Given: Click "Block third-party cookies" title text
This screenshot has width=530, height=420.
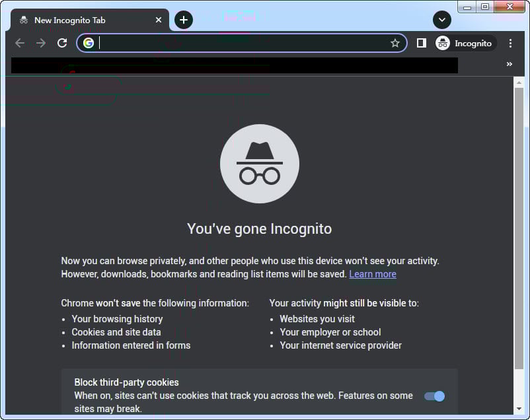Looking at the screenshot, I should pos(126,382).
